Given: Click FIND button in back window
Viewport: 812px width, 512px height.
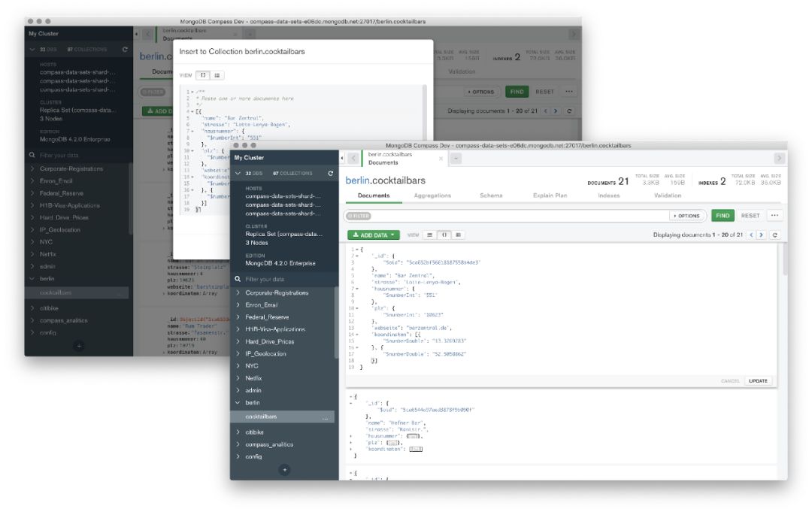Looking at the screenshot, I should (517, 92).
